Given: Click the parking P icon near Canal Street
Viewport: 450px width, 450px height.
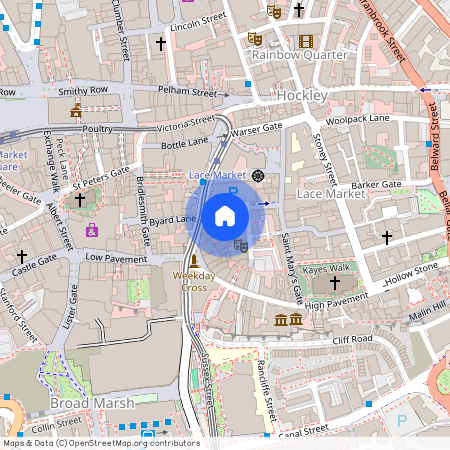Looking at the screenshot, I should click(x=402, y=421).
